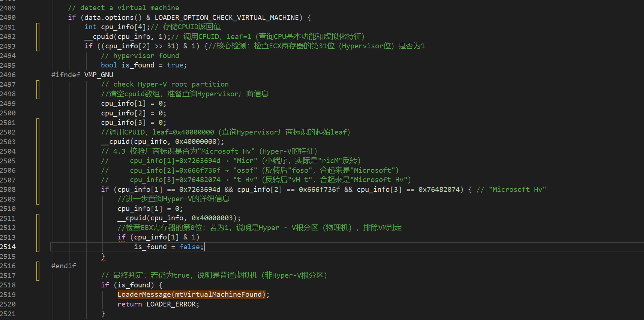Viewport: 644px width, 320px height.
Task: Click the 'return' keyword before LOADER_ERROR
Action: point(129,304)
